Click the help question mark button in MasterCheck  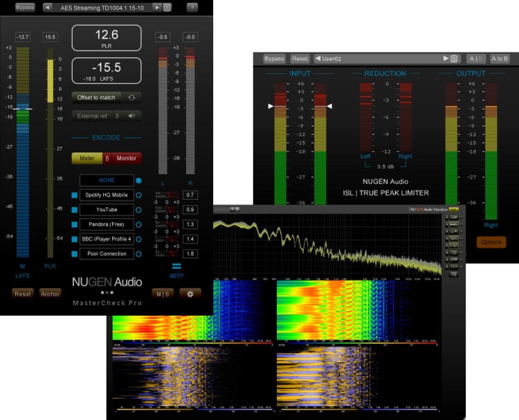pyautogui.click(x=192, y=8)
